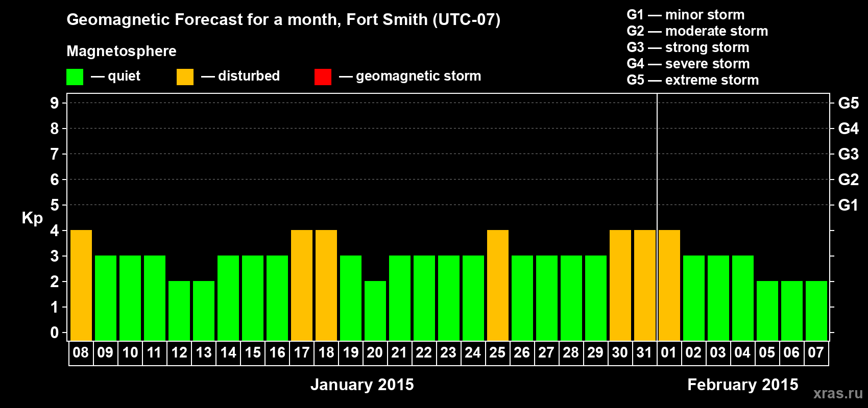Click the 'G2 — moderate storm' legend line
The image size is (868, 408).
(x=697, y=31)
